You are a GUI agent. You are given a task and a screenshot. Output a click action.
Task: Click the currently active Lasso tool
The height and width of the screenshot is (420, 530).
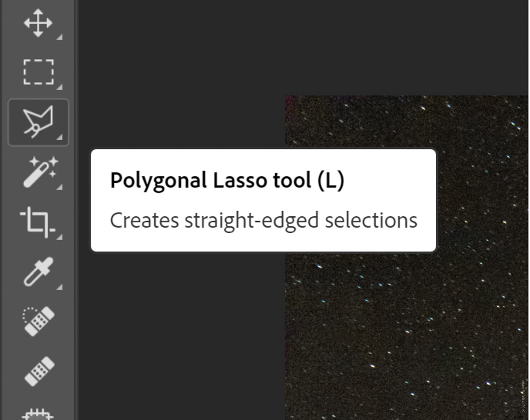pos(38,121)
